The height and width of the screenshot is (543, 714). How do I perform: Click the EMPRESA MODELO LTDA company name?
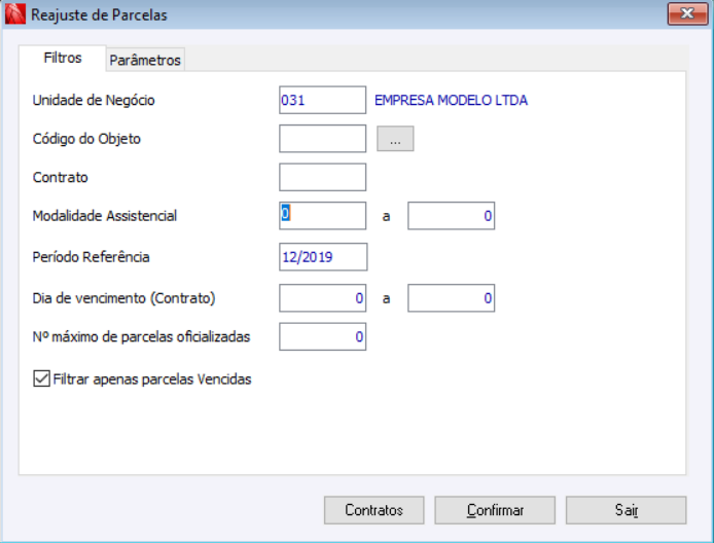(x=451, y=100)
